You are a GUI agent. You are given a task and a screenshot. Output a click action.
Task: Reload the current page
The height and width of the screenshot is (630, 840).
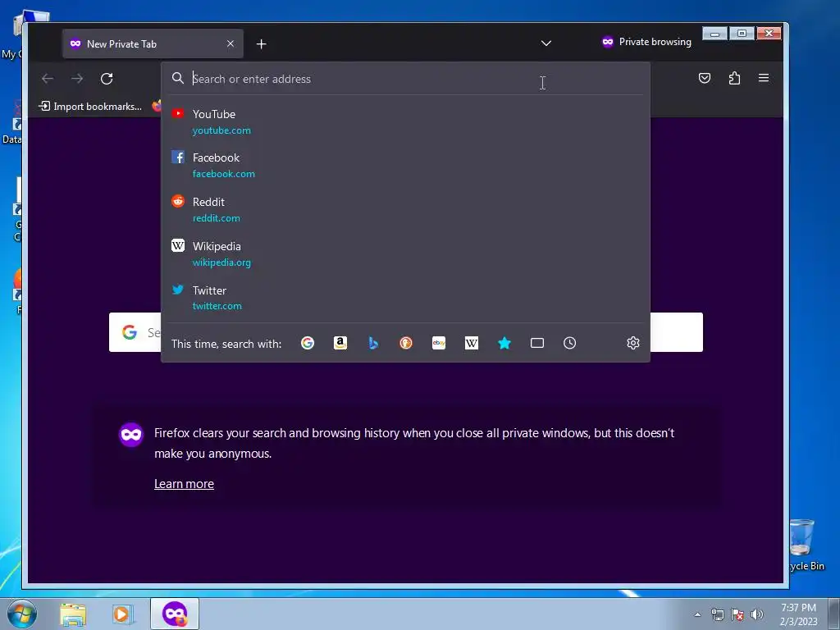click(107, 79)
